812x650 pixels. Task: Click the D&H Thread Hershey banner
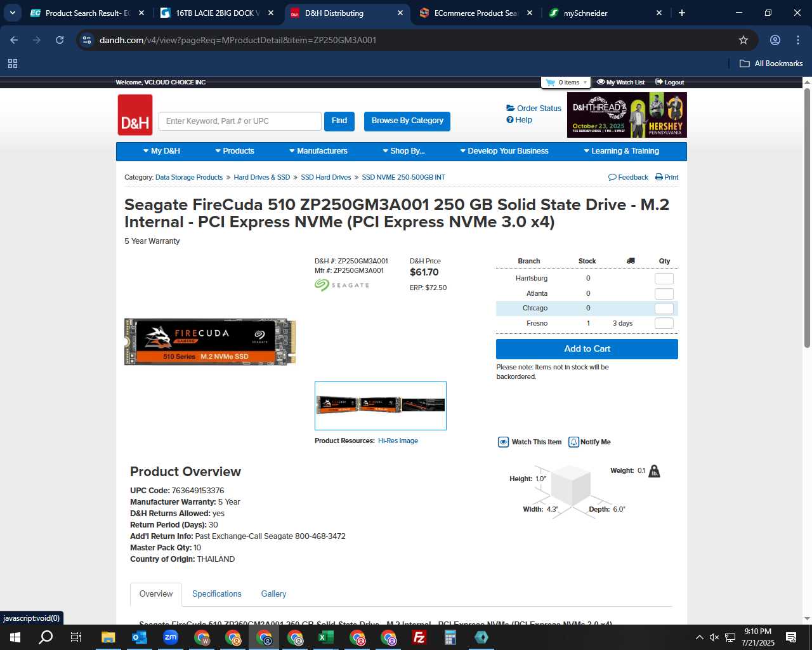tap(627, 115)
